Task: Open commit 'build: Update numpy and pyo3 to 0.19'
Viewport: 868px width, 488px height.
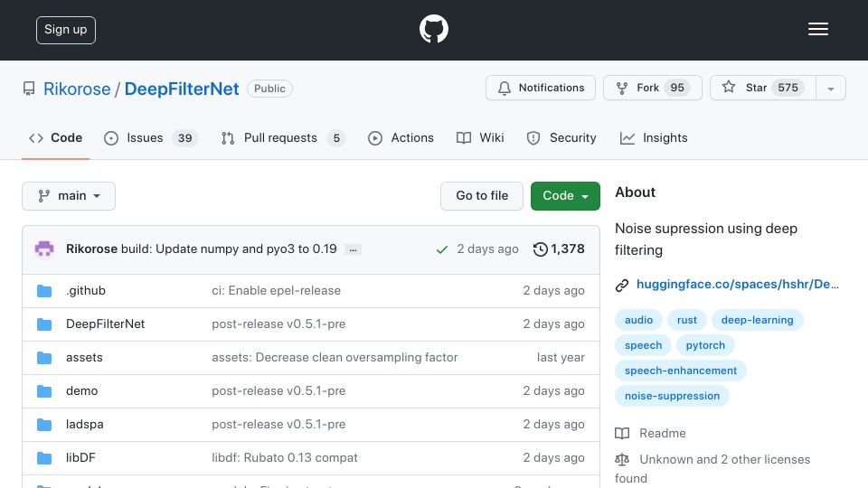Action: pos(229,249)
